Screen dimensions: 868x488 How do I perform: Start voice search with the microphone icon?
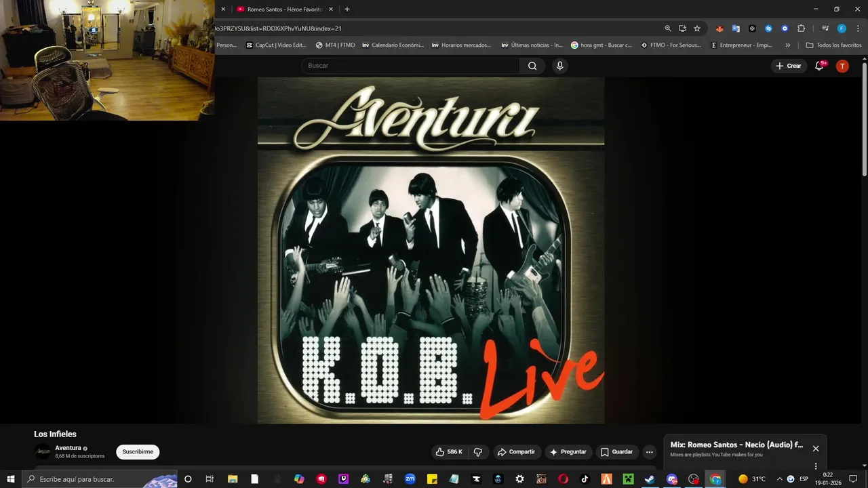[559, 66]
